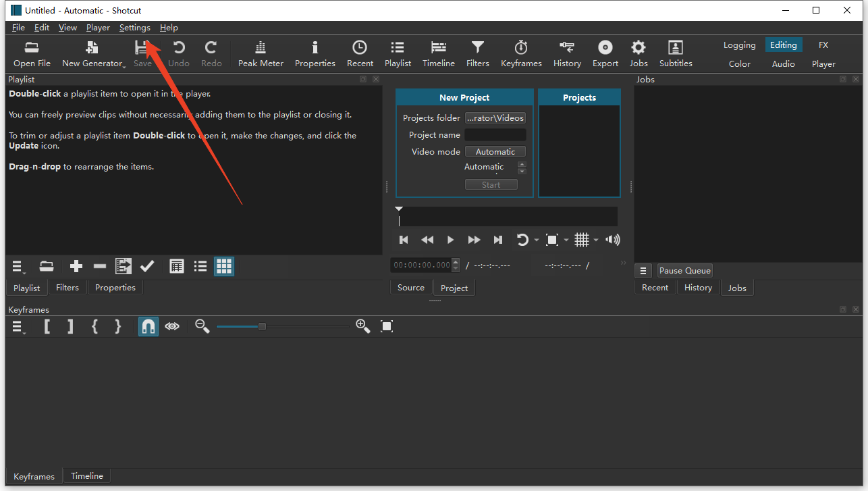Open the grid overlay dropdown arrow

click(596, 240)
